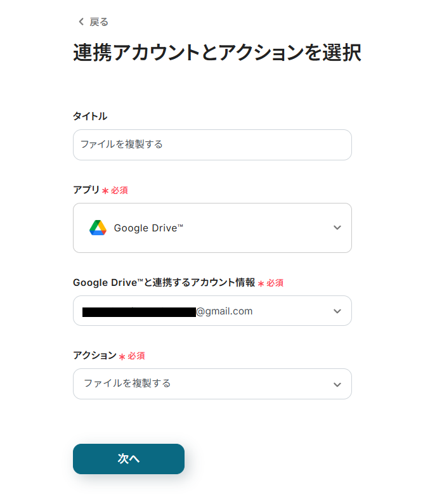Click the Google Drive™と連携するアカウント情報 label
Screen dimensions: 423x504
[164, 282]
